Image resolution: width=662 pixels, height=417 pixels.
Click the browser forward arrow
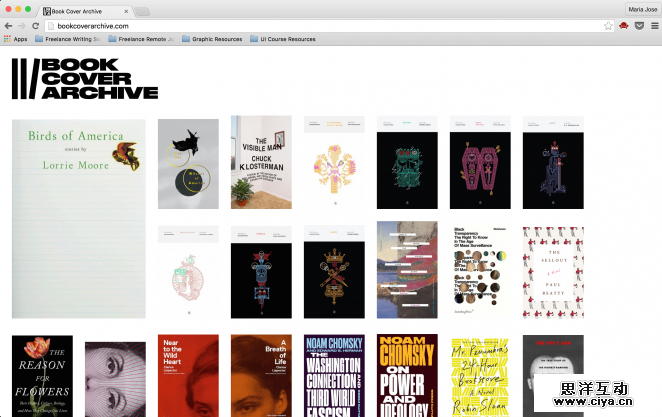[22, 26]
